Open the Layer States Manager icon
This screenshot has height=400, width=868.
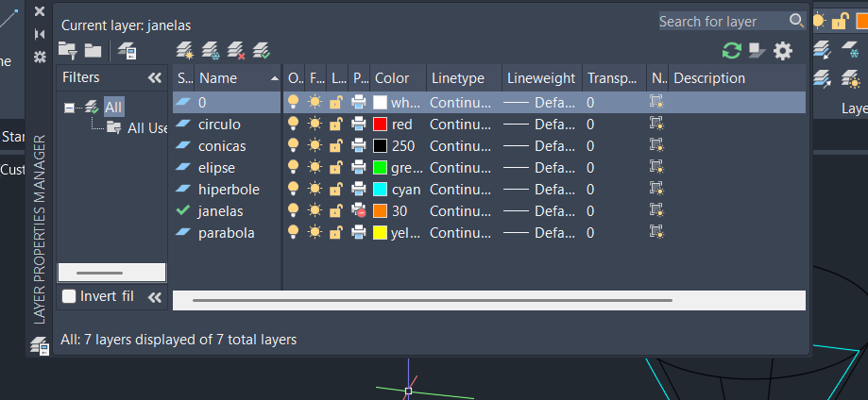[128, 51]
